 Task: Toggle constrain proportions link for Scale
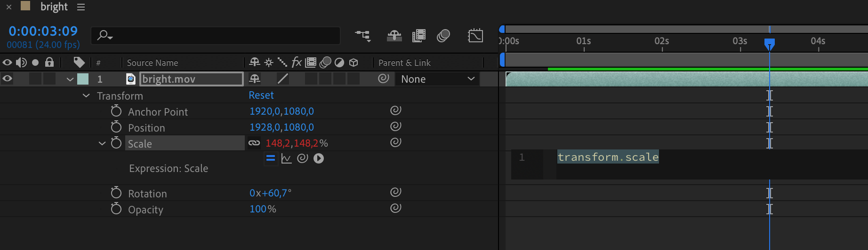254,143
